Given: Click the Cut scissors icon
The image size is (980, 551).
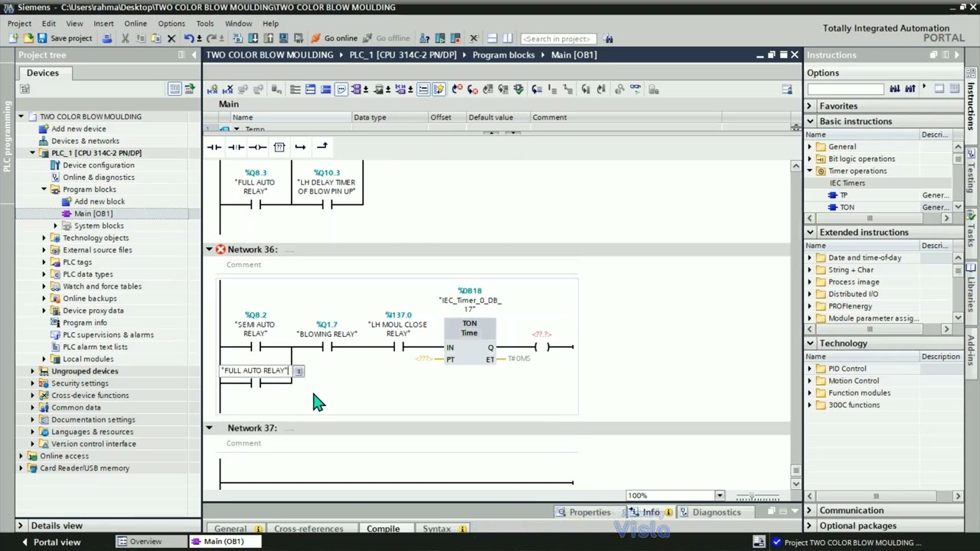Looking at the screenshot, I should (125, 38).
